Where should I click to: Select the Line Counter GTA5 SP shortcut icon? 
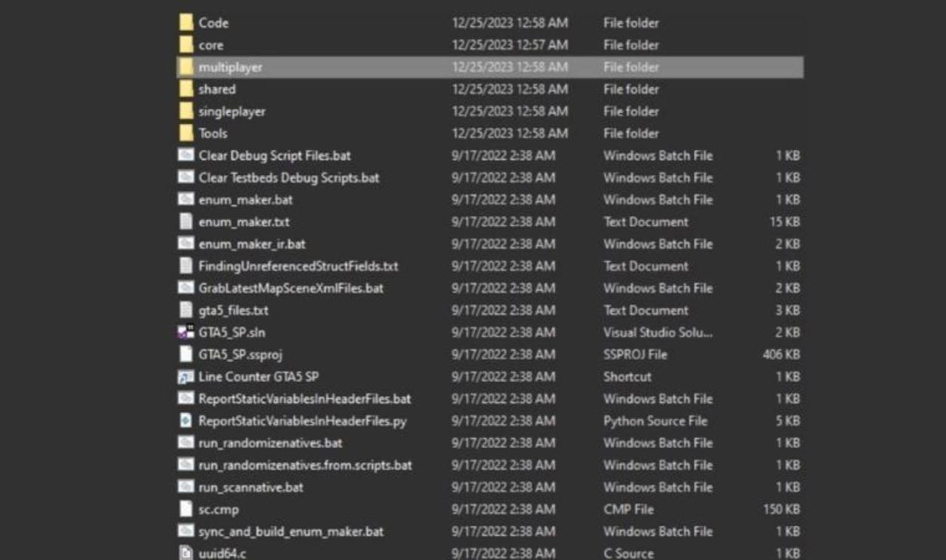[x=186, y=377]
